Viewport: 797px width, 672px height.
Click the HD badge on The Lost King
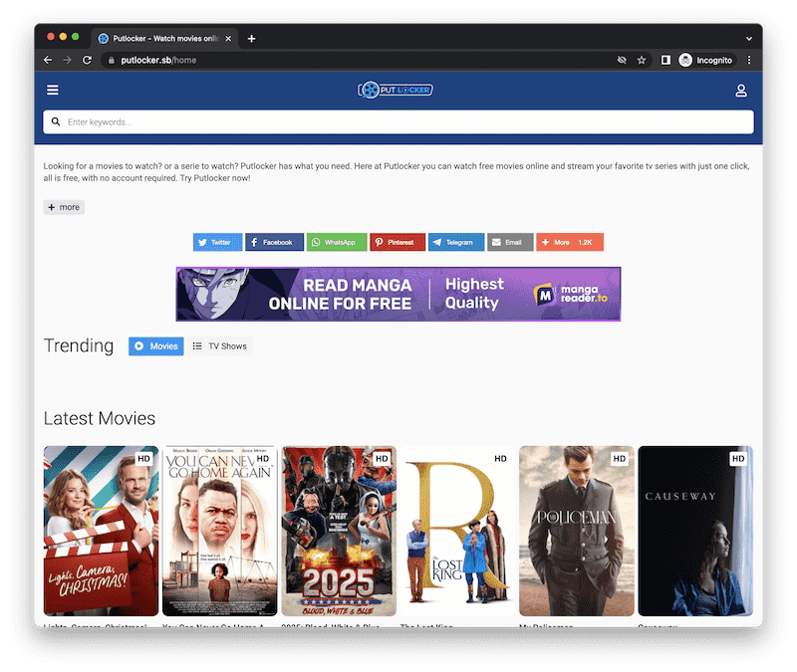(x=500, y=459)
